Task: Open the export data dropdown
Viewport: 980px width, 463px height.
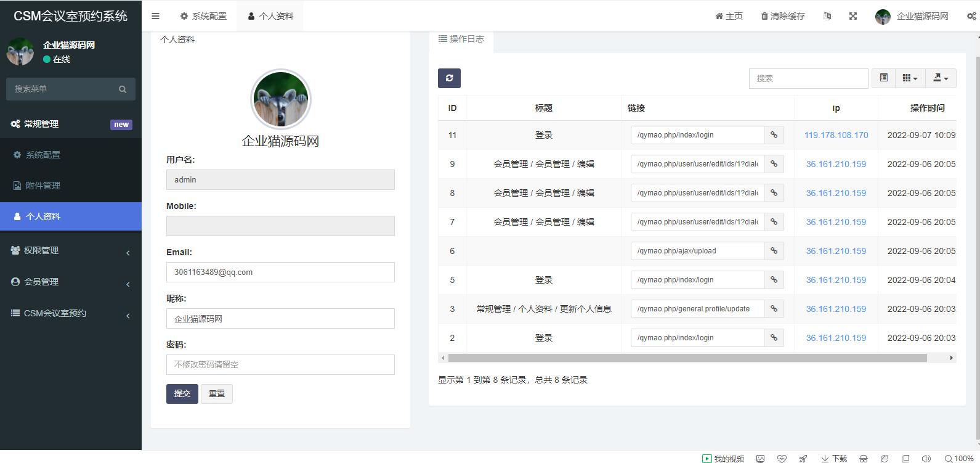Action: click(941, 78)
